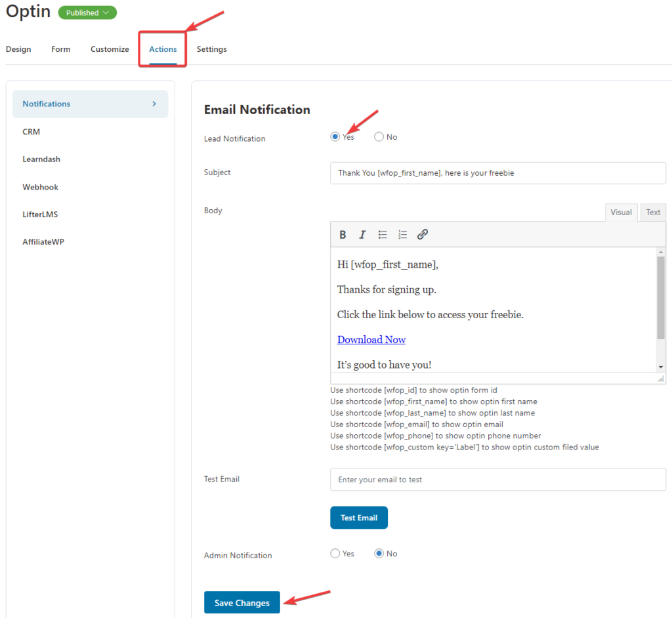Click the [wfop_phone] shortcode hint line

(x=436, y=436)
